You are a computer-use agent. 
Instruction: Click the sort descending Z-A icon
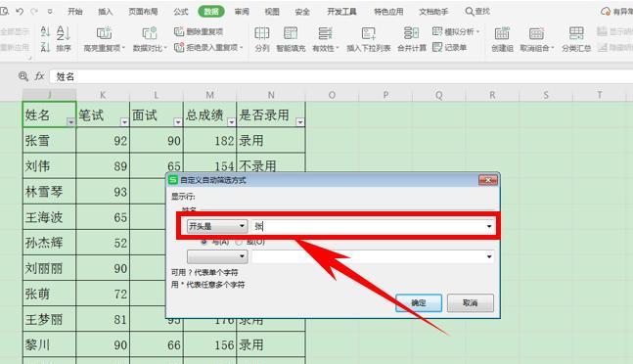pyautogui.click(x=45, y=47)
